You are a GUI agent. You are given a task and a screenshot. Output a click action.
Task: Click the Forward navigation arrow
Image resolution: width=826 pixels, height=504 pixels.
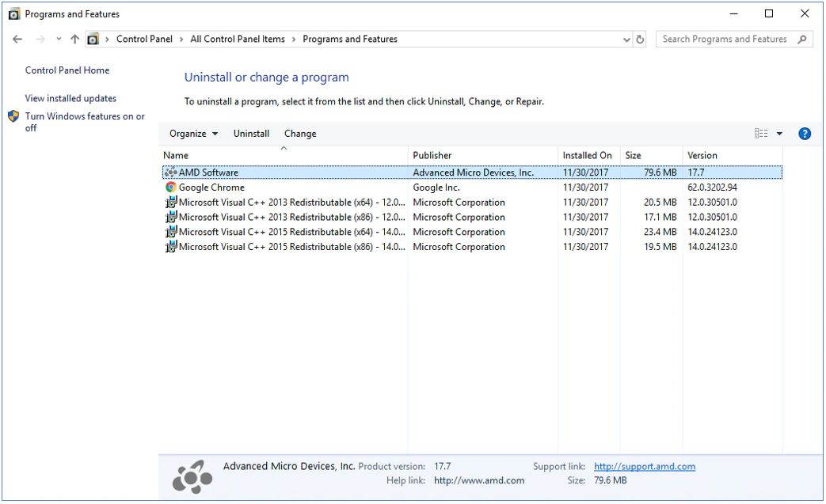(x=40, y=39)
